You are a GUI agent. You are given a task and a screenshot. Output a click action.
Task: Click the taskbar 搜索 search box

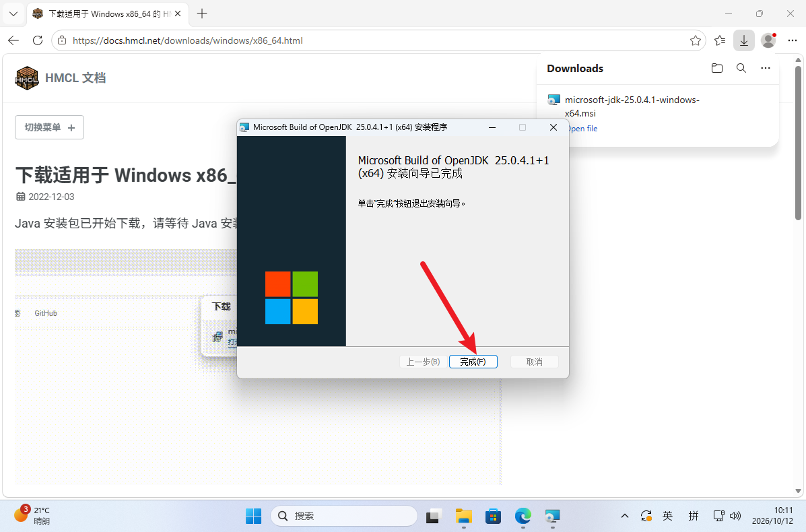click(344, 516)
